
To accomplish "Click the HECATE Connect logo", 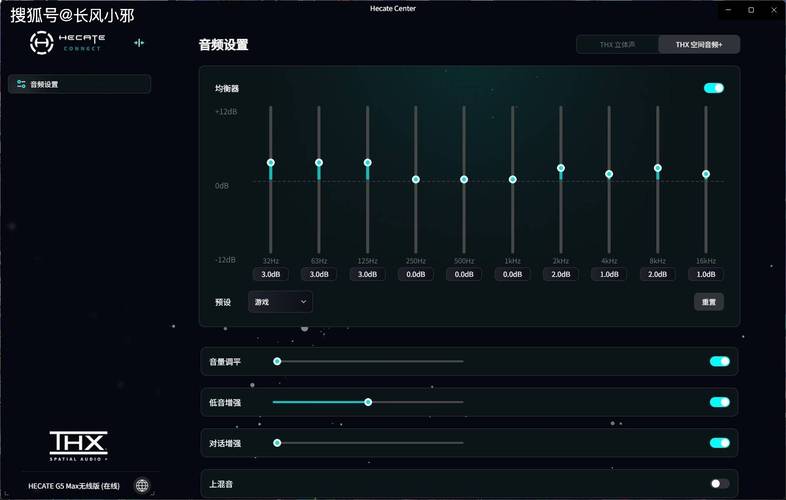I will (67, 42).
